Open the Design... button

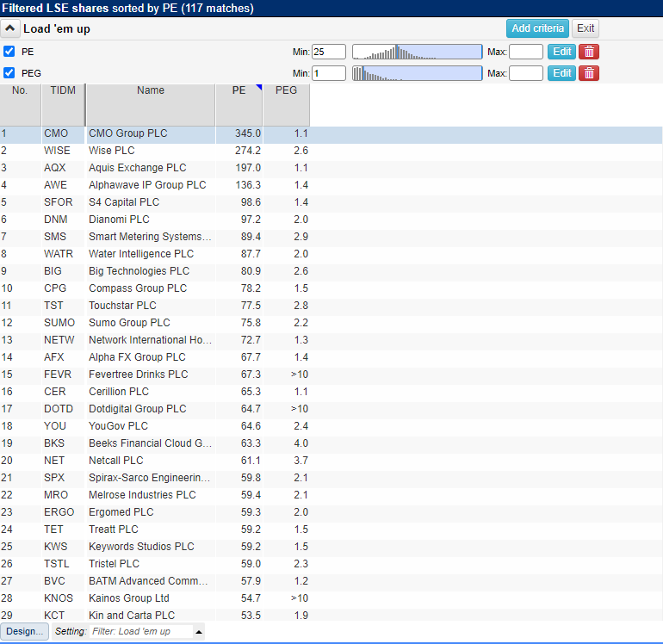pyautogui.click(x=24, y=631)
